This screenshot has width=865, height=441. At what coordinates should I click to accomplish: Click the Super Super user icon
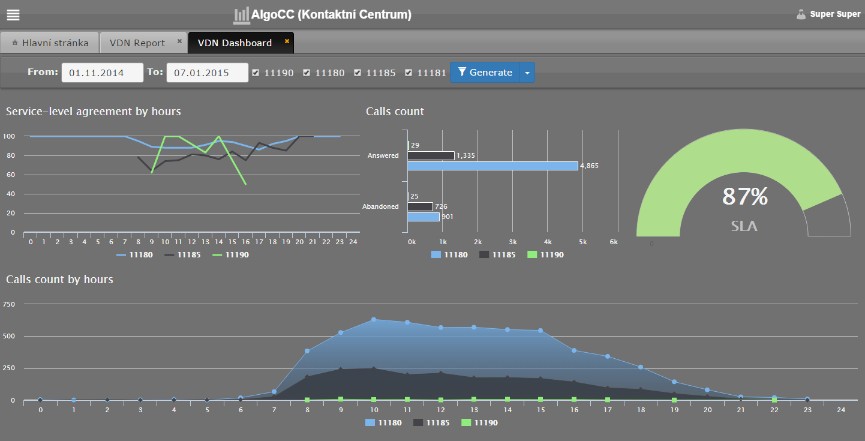800,15
